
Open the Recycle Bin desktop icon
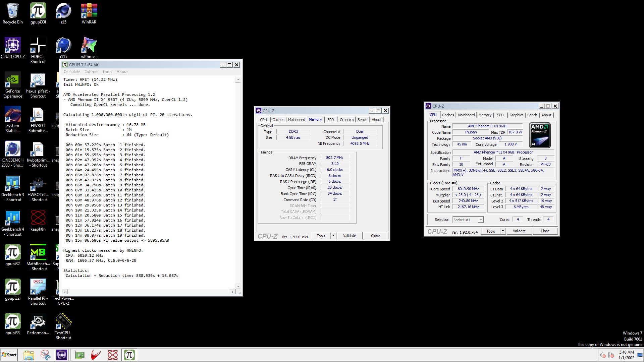pyautogui.click(x=13, y=14)
